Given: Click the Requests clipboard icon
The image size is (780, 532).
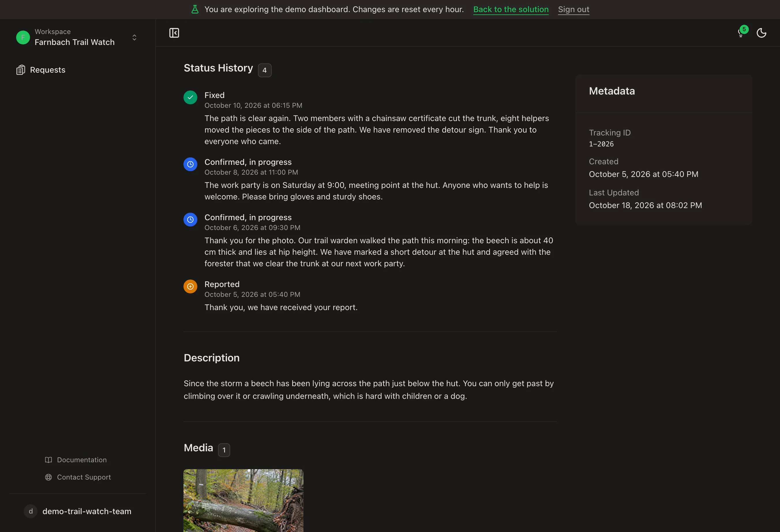Looking at the screenshot, I should click(21, 70).
